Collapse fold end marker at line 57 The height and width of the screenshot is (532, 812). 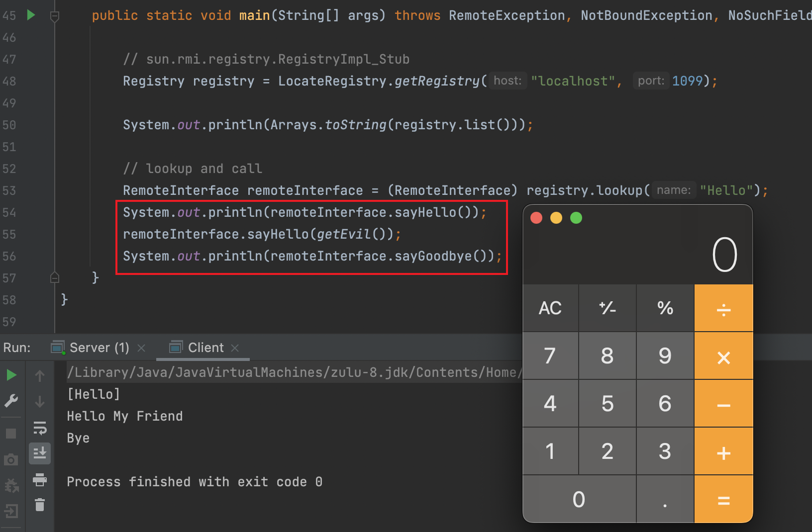[x=55, y=277]
